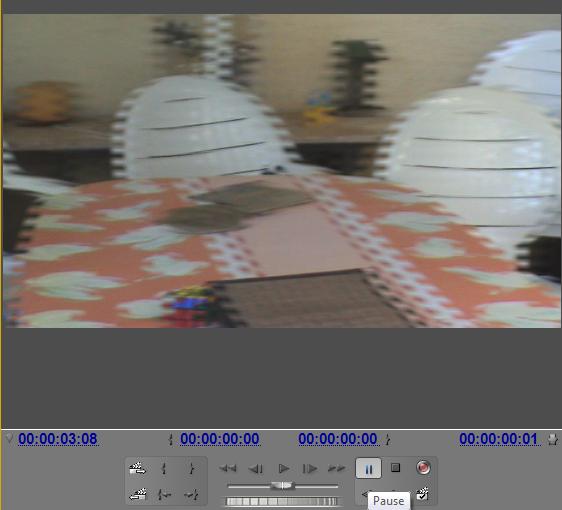This screenshot has height=510, width=562.
Task: Click the in-point timecode field
Action: click(x=220, y=439)
